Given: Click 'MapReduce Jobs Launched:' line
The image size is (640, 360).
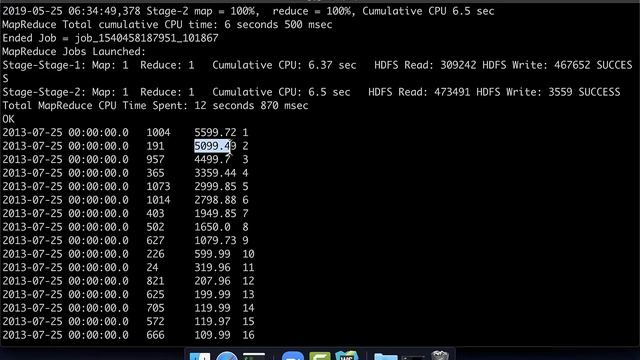Looking at the screenshot, I should (x=74, y=52).
